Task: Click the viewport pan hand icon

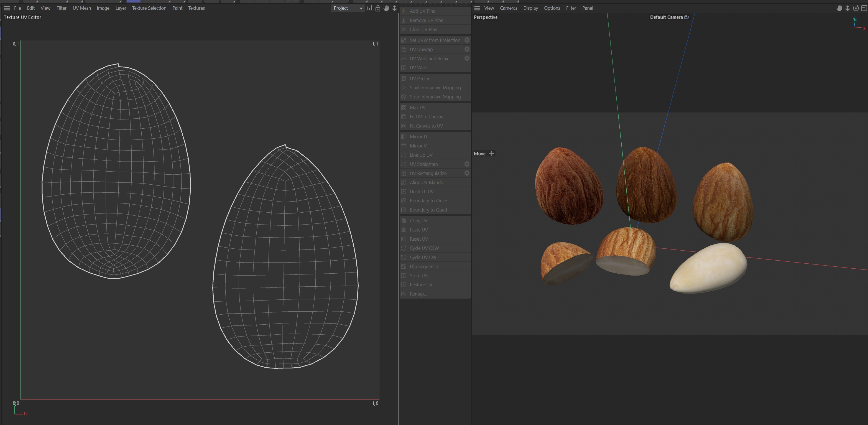Action: [x=839, y=8]
